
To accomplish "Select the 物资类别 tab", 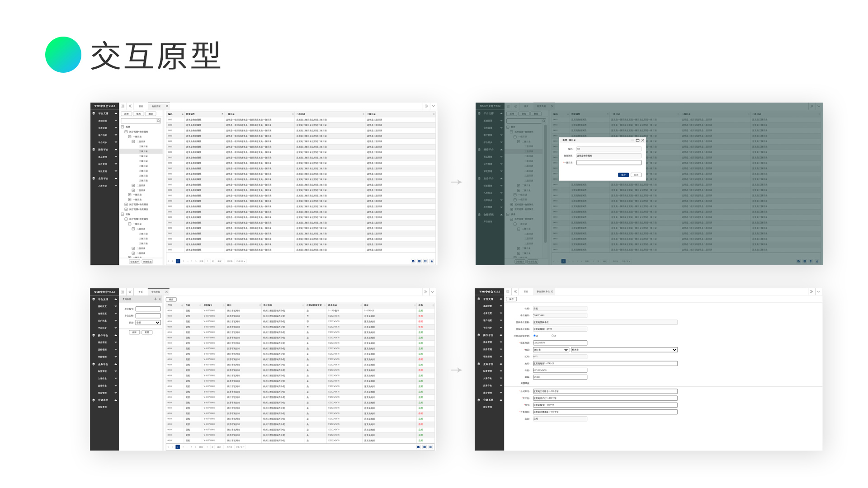I will pyautogui.click(x=156, y=106).
